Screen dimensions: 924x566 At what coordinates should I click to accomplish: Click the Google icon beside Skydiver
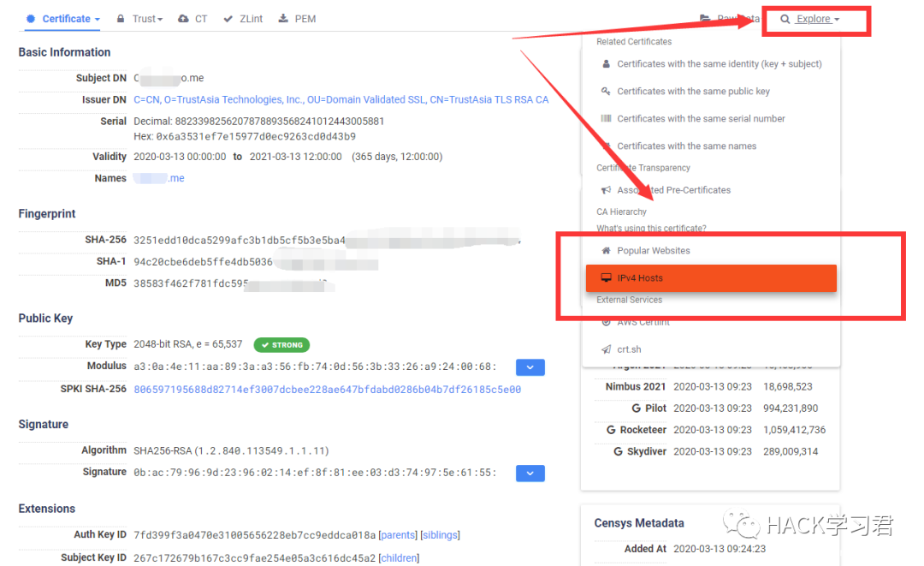pyautogui.click(x=619, y=451)
